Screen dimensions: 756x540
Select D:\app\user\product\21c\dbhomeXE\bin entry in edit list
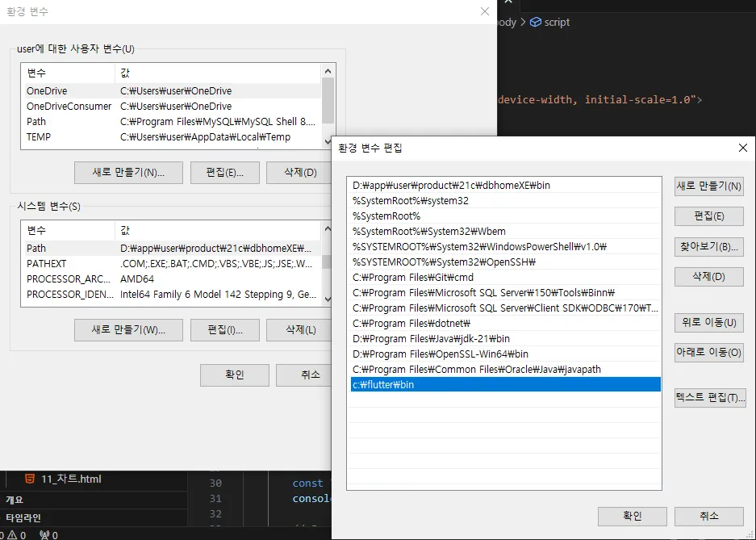click(505, 185)
